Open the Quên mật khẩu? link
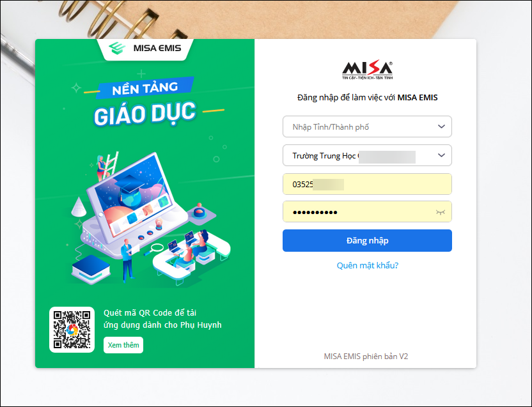 coord(368,265)
